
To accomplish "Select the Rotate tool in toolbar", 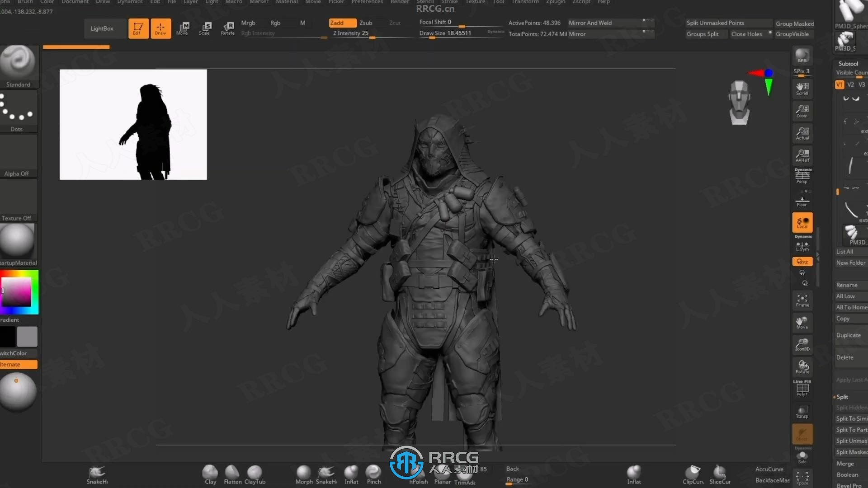I will pyautogui.click(x=228, y=28).
